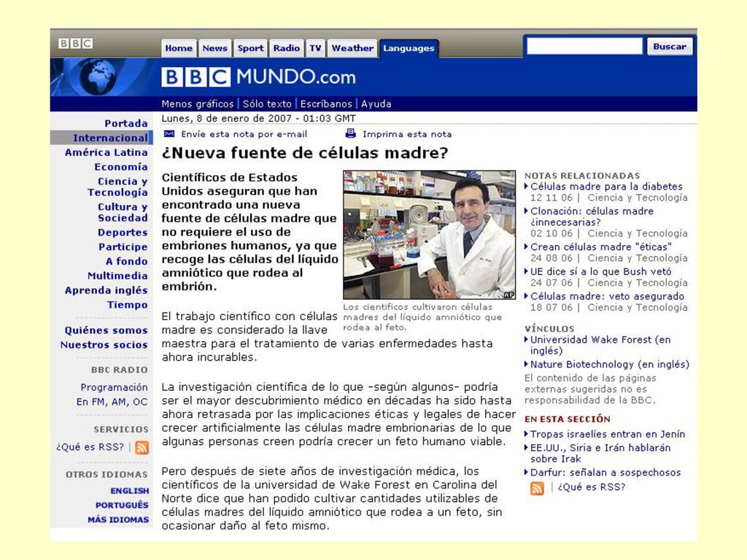Open the Programación radio link
Screen dimensions: 747x560
(x=114, y=387)
